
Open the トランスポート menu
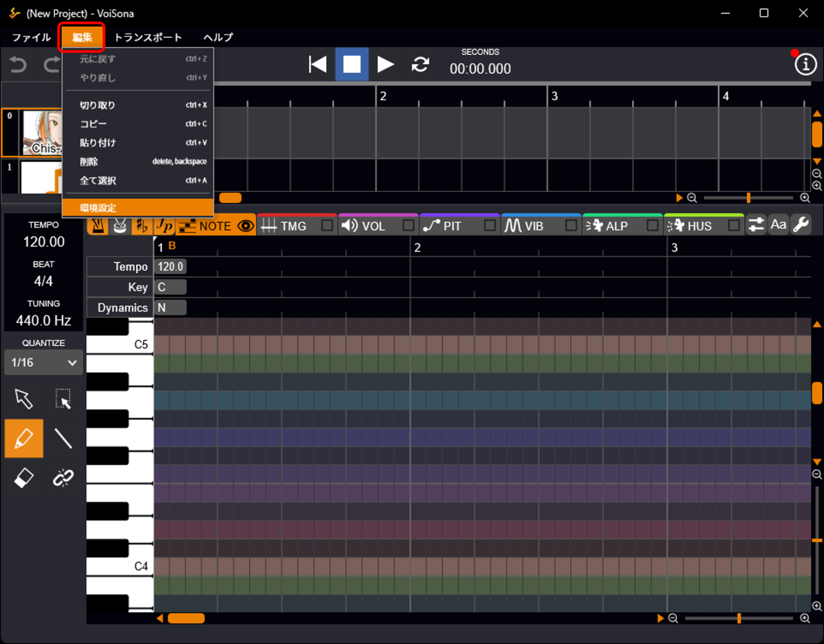click(x=148, y=37)
